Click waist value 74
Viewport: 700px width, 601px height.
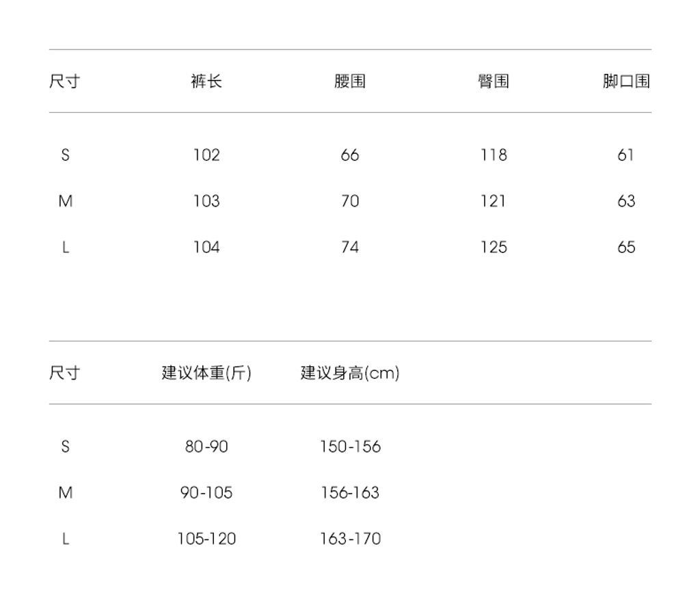coord(350,247)
